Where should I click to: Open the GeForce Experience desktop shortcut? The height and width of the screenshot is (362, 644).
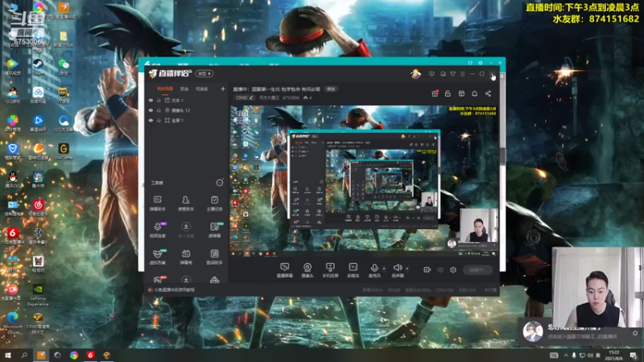click(x=38, y=295)
